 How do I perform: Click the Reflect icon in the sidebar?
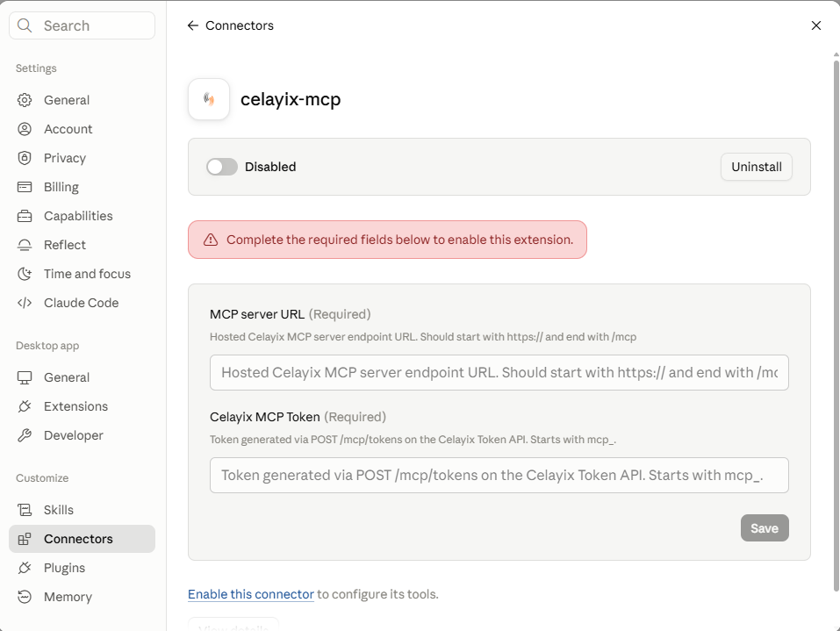[x=25, y=245]
